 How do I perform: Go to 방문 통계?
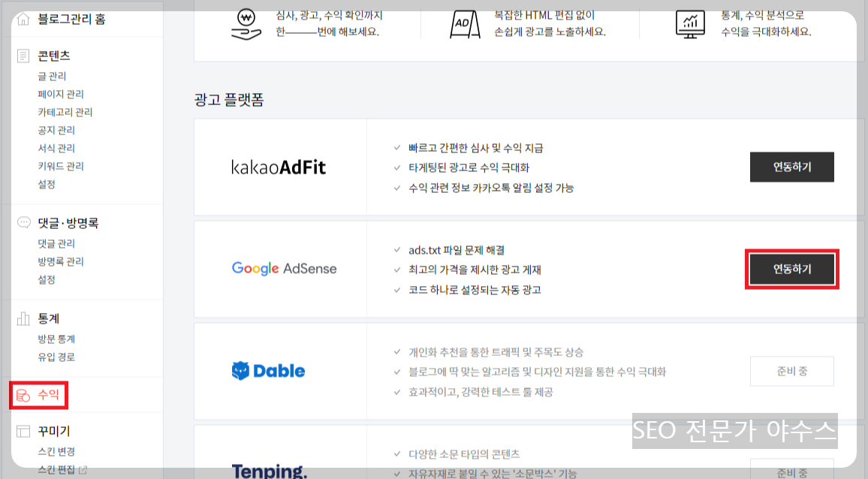[56, 339]
